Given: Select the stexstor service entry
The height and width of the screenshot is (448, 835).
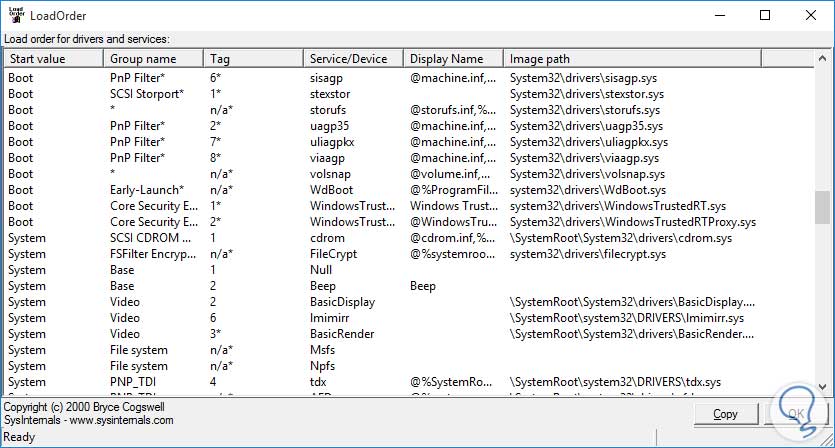Looking at the screenshot, I should coord(330,94).
